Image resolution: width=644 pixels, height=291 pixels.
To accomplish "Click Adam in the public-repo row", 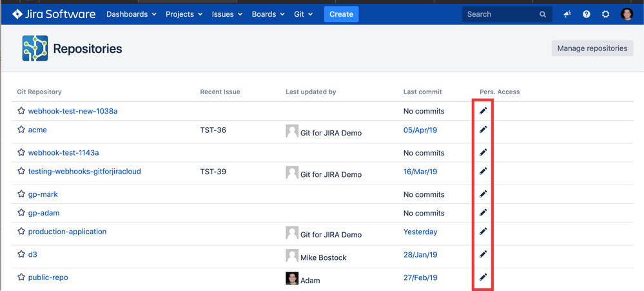I will pos(310,281).
